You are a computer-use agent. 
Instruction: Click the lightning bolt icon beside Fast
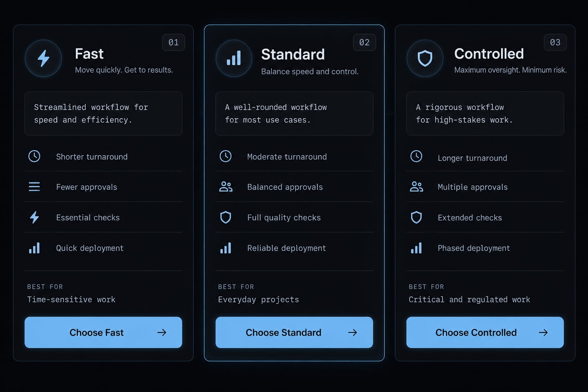pyautogui.click(x=43, y=59)
